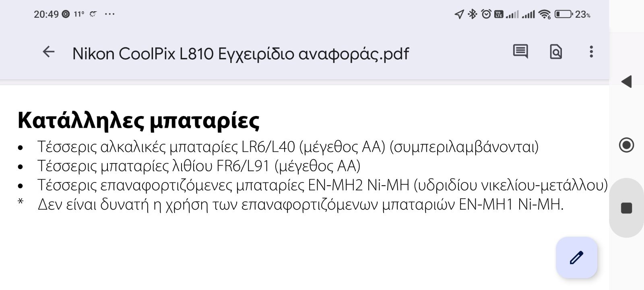Screen dimensions: 644x290
Task: Tap the VoLTE status bar icon
Action: pos(499,14)
